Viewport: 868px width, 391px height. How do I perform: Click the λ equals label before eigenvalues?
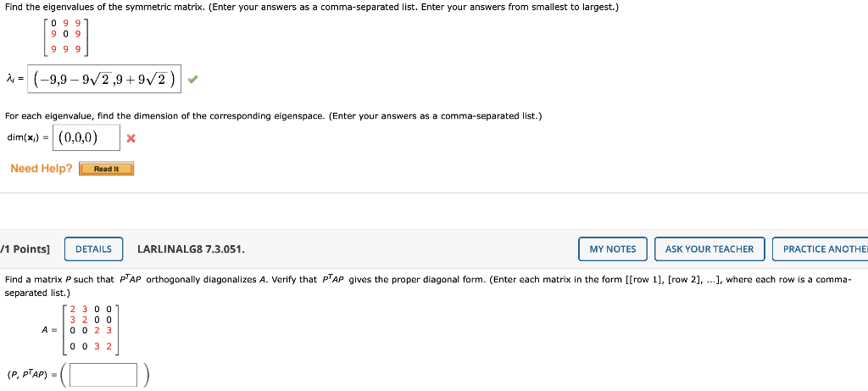tap(15, 80)
